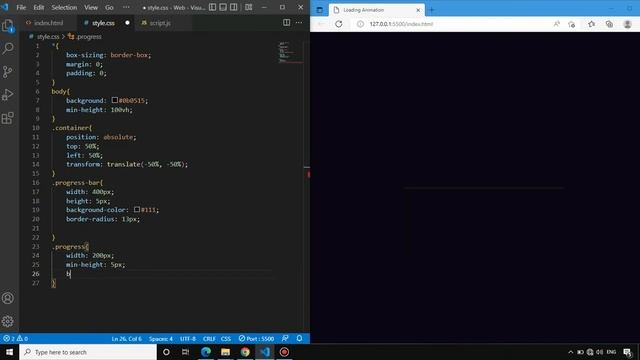640x360 pixels.
Task: Open the Favorites icon in Edge toolbar
Action: pos(591,24)
